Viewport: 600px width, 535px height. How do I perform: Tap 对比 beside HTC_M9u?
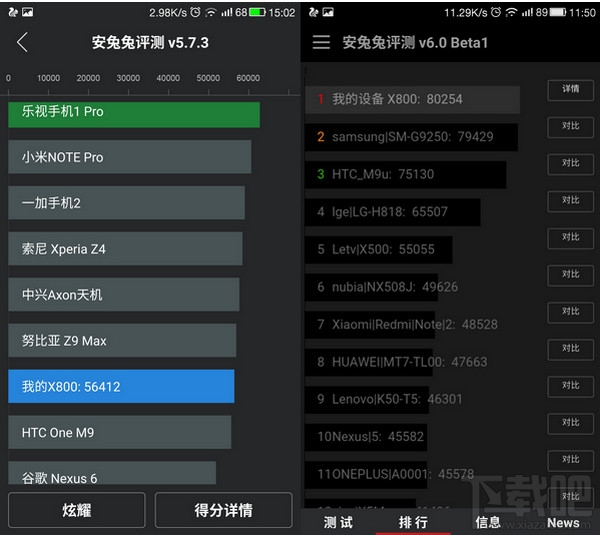coord(571,164)
